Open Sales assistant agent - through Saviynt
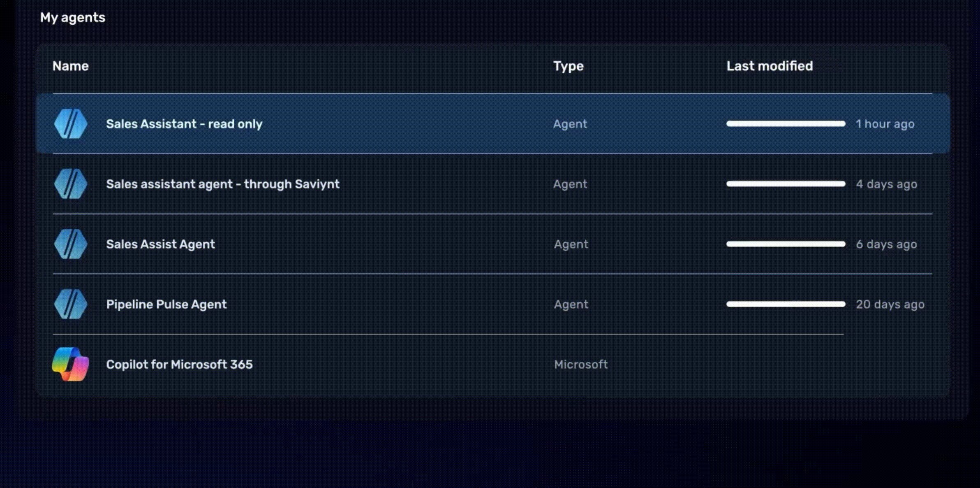Image resolution: width=980 pixels, height=488 pixels. point(223,184)
